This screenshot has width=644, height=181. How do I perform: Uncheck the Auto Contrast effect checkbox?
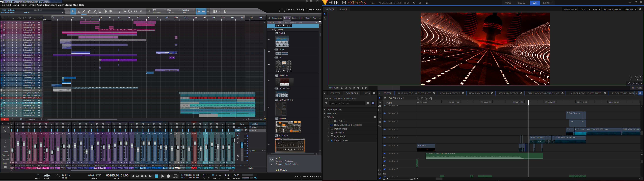click(332, 140)
